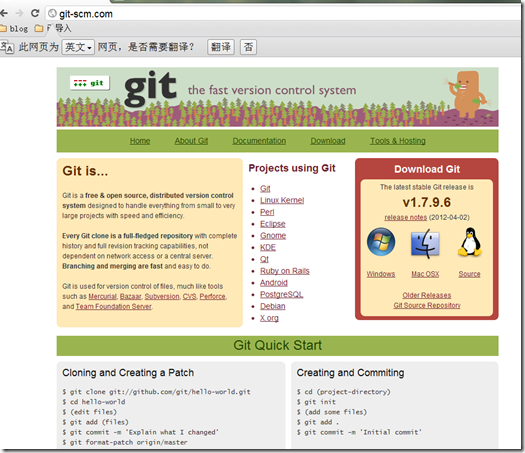Open the release notes link
525x453 pixels.
pos(405,218)
